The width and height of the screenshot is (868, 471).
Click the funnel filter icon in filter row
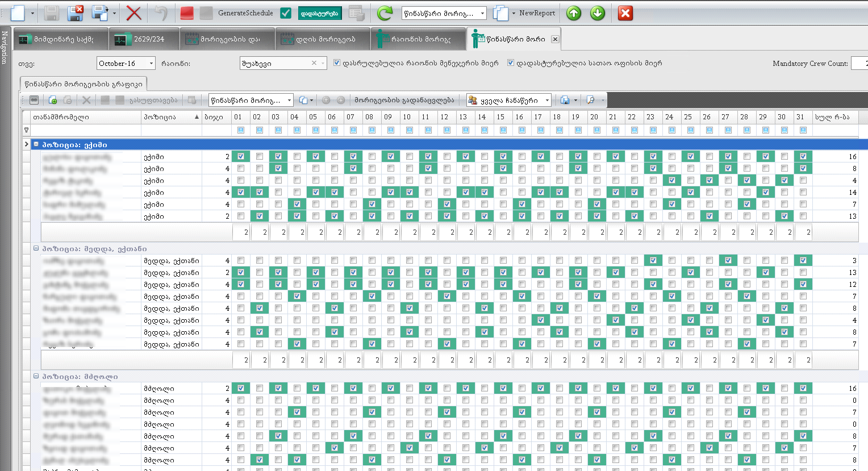[x=26, y=130]
